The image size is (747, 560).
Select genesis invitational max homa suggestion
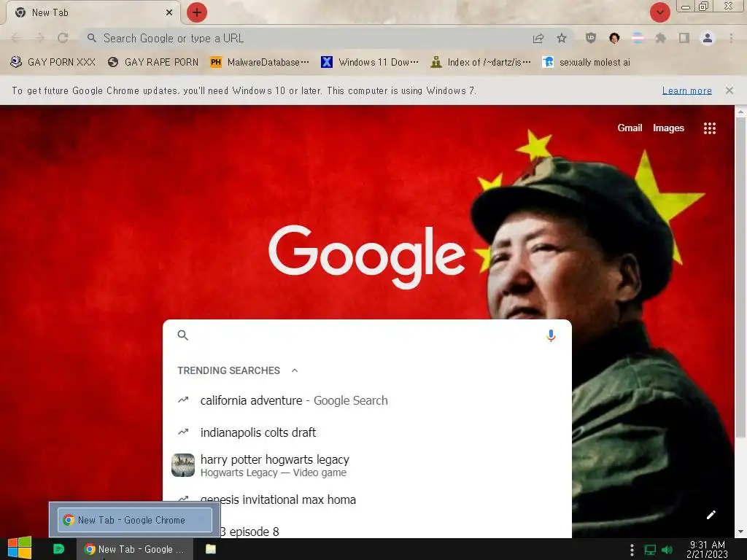[x=367, y=499]
